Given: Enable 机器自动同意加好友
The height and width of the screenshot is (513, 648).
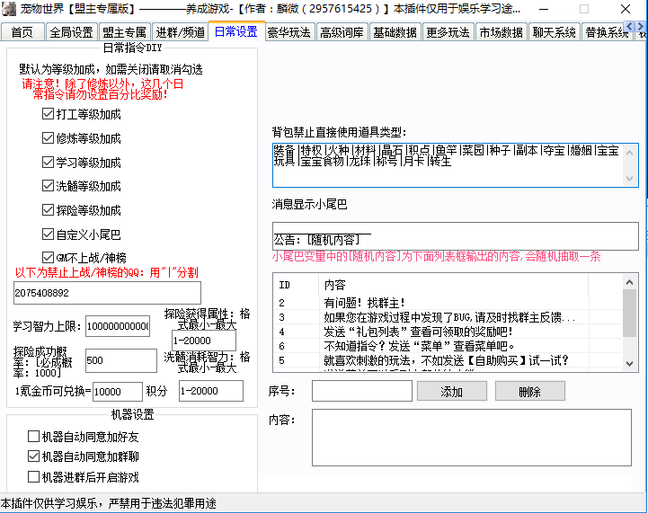Looking at the screenshot, I should 32,437.
